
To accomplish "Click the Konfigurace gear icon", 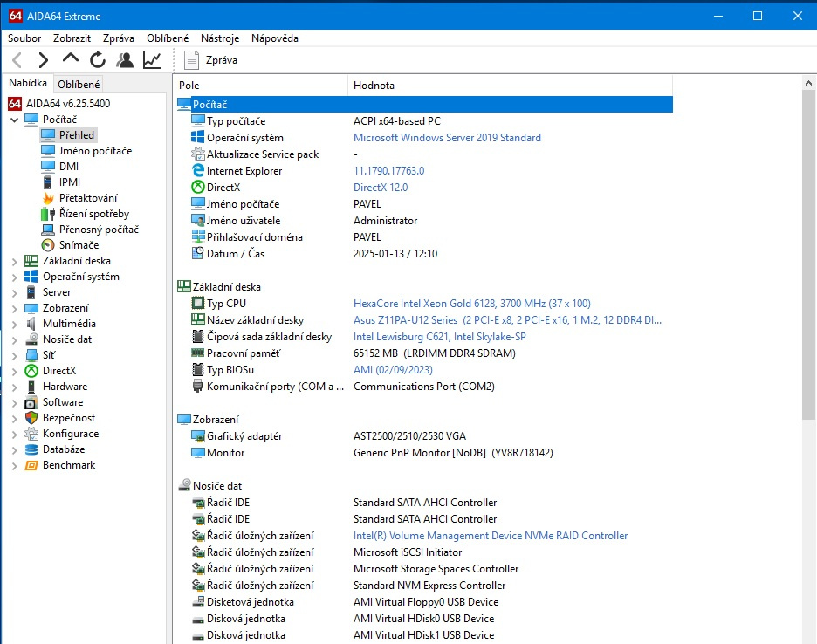I will click(31, 434).
